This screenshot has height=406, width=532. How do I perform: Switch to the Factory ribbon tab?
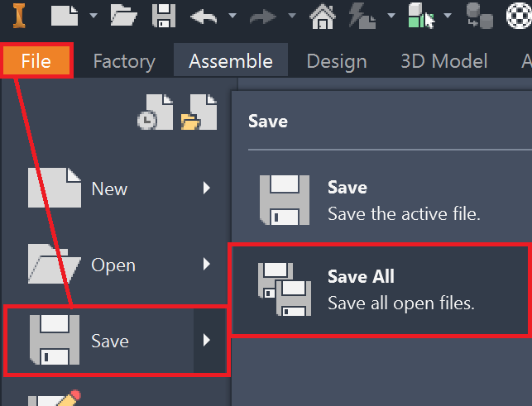click(x=124, y=61)
